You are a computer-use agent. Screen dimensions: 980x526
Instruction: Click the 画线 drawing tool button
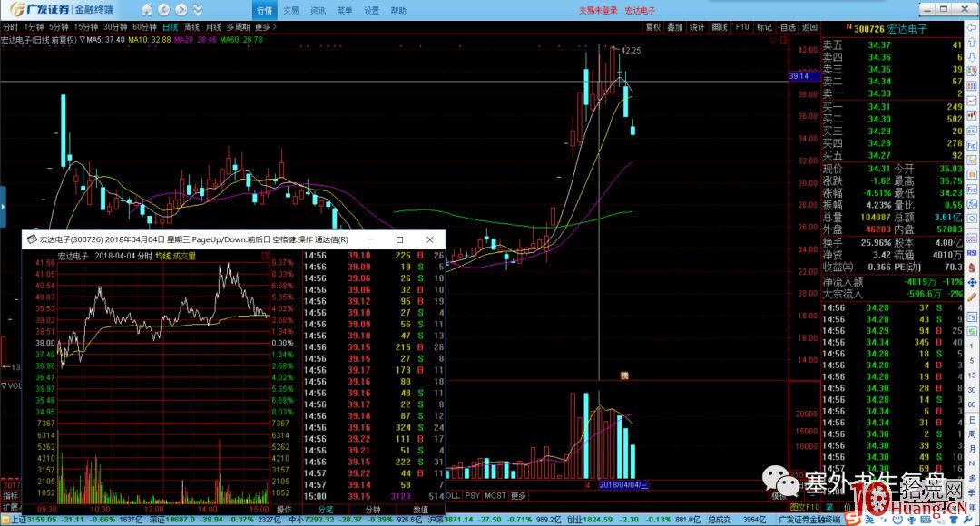pyautogui.click(x=720, y=27)
